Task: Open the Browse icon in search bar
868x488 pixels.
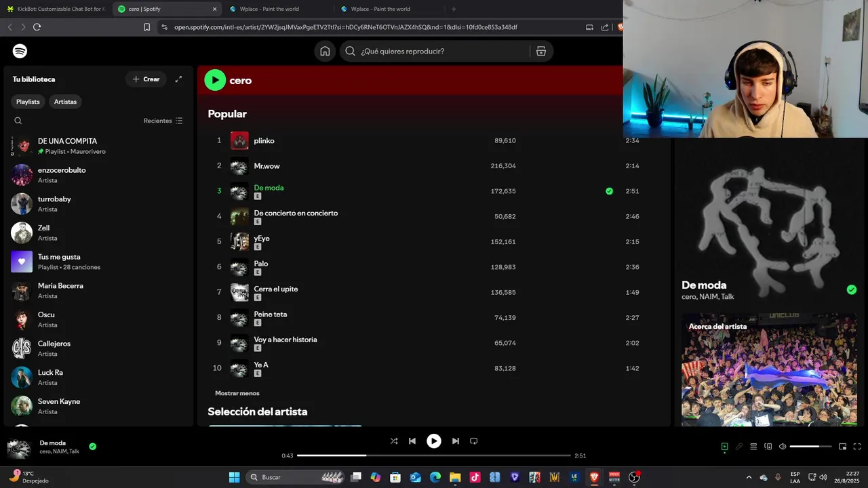Action: tap(541, 52)
